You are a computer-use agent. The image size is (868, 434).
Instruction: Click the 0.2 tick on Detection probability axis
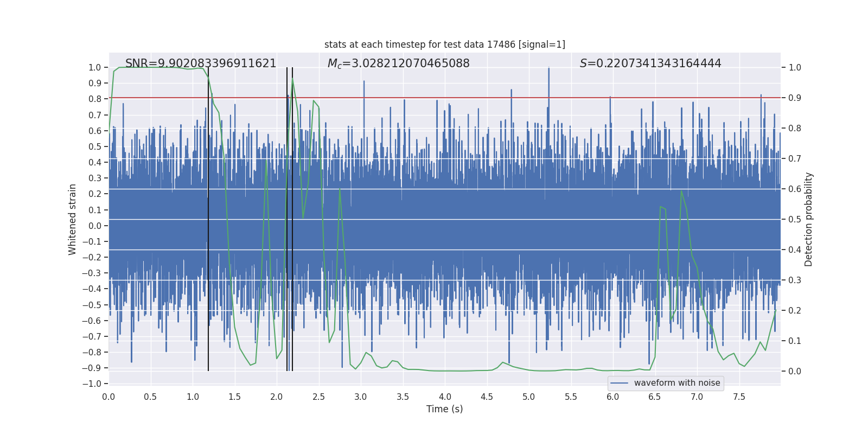795,311
